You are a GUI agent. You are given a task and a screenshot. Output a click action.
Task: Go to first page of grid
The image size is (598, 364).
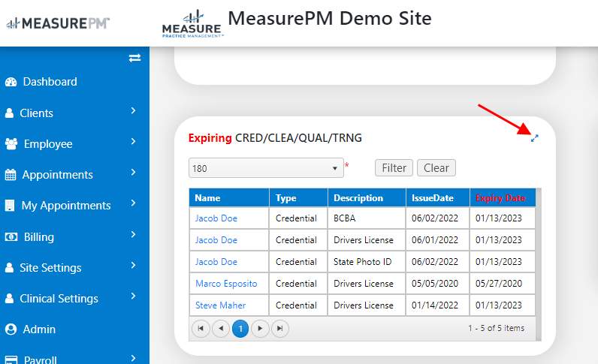201,329
